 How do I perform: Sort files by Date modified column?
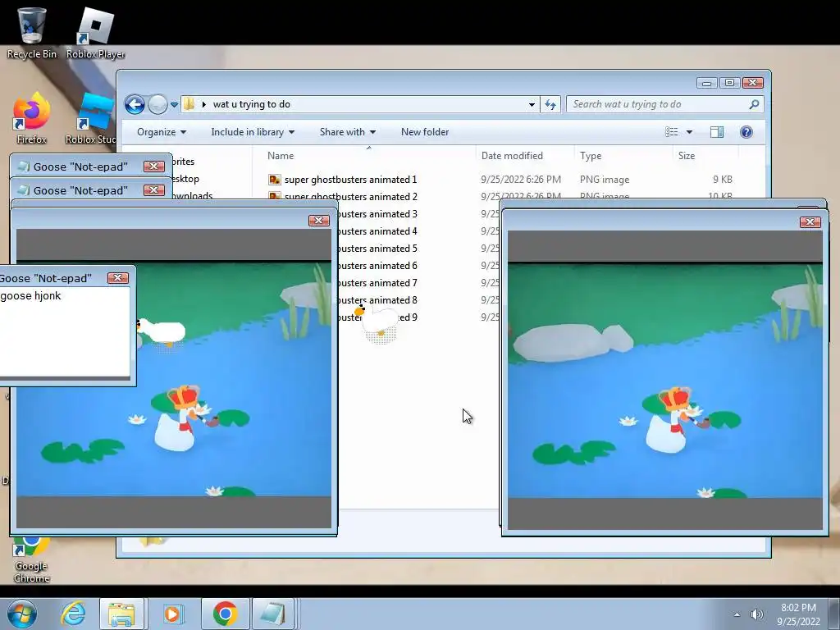(x=512, y=156)
